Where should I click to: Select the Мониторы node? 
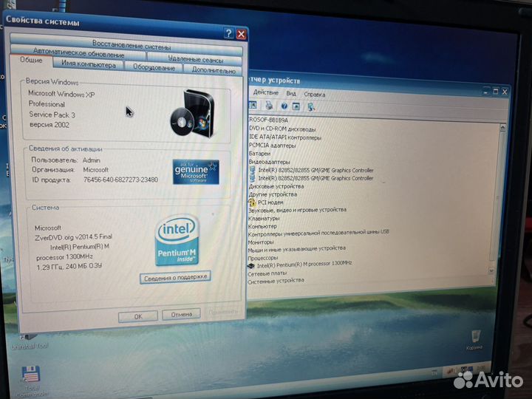(x=261, y=242)
